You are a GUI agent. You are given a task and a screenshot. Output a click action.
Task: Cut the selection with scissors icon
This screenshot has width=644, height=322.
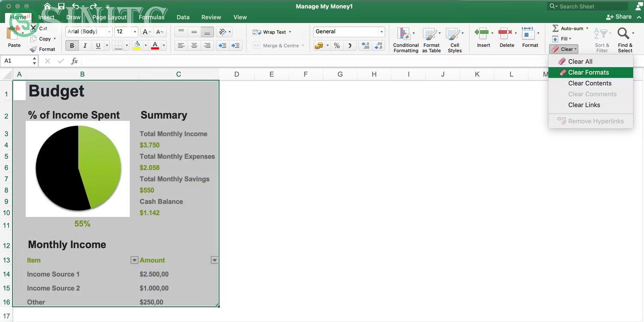click(33, 29)
